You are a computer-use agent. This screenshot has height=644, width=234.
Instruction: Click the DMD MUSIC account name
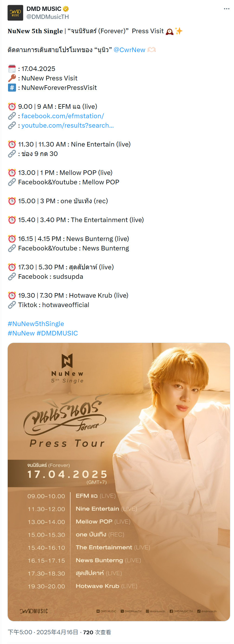click(44, 9)
